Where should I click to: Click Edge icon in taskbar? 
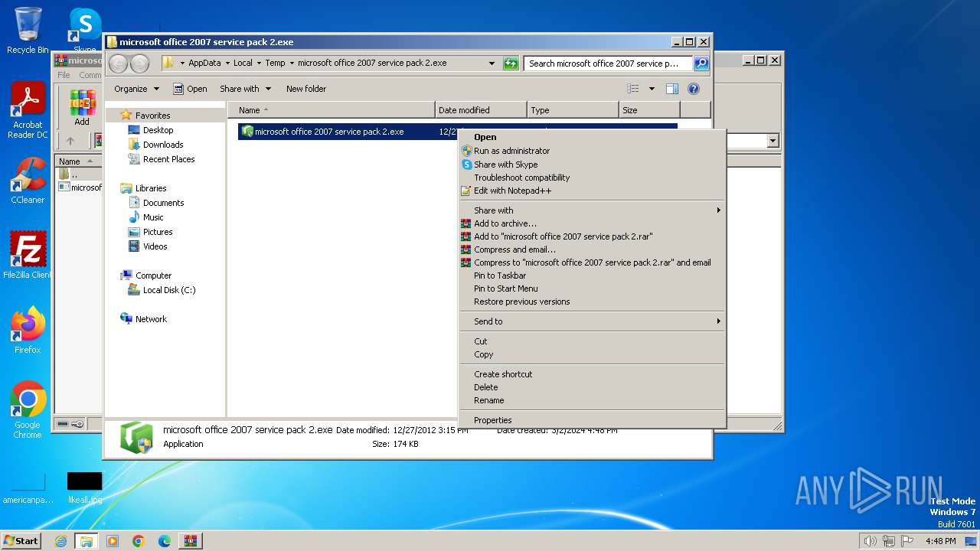[165, 541]
